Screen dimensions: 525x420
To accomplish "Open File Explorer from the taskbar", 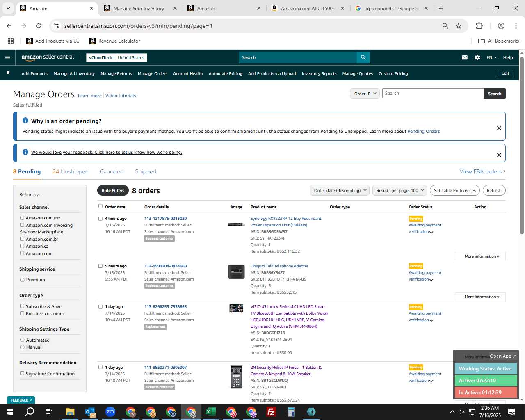I will point(70,412).
